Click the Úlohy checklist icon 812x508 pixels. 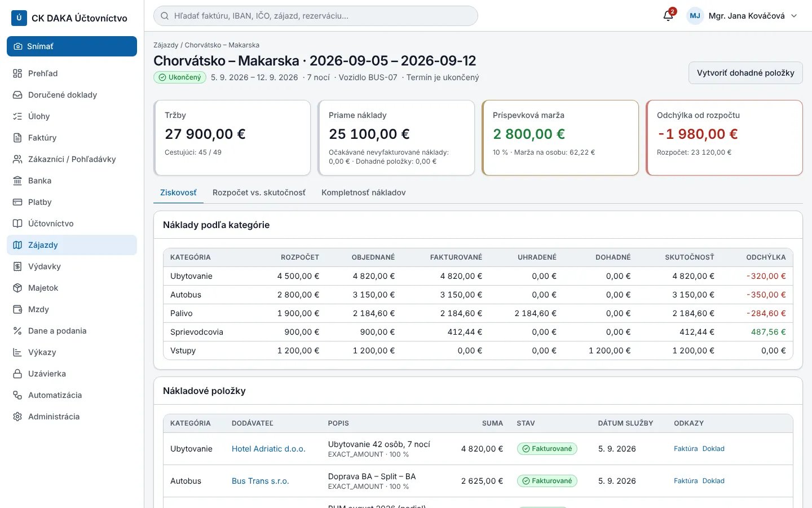[17, 116]
